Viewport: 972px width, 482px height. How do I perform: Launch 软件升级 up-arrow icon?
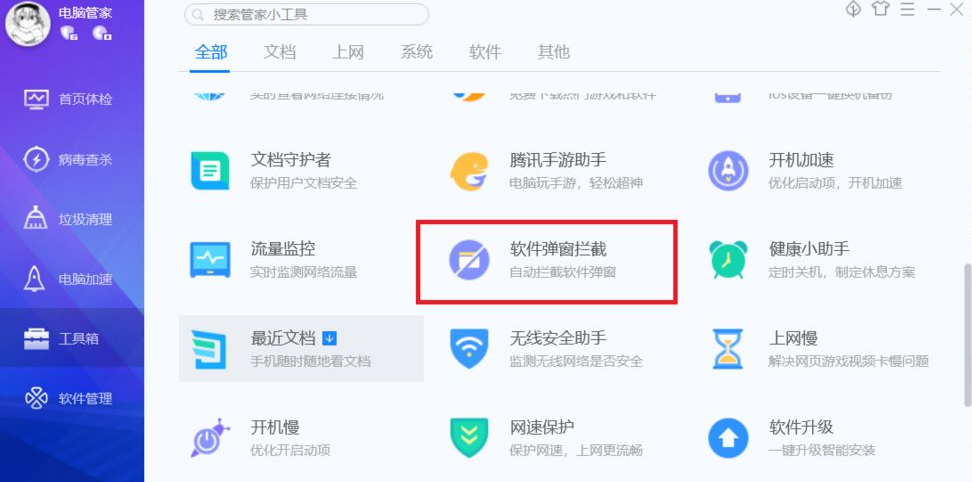point(728,438)
